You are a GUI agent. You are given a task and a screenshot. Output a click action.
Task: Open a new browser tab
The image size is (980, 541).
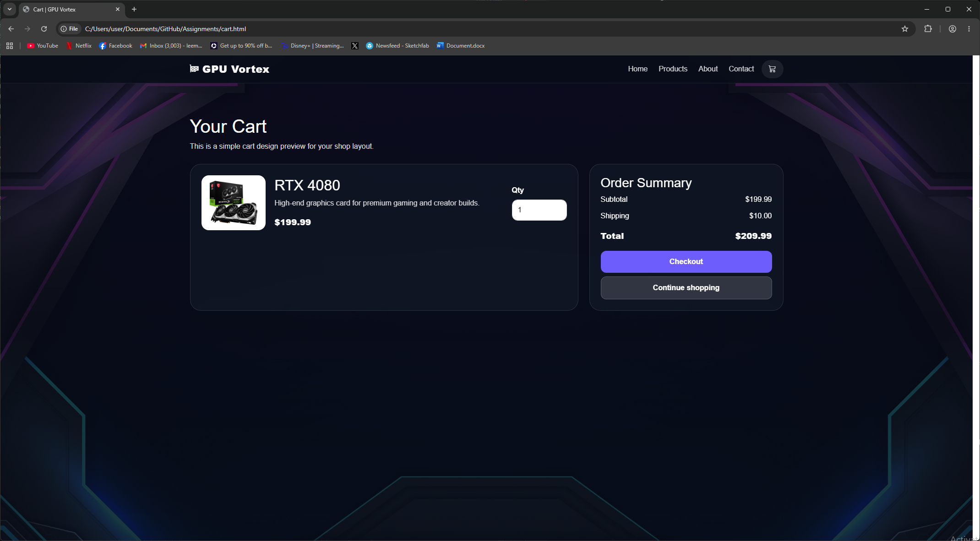[x=134, y=9]
